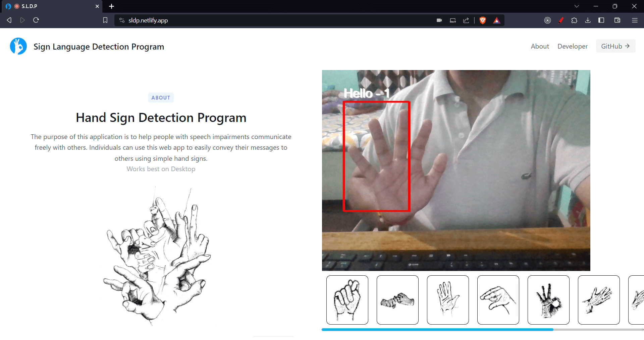Open the browser hamburger main menu
The image size is (644, 340).
pos(635,20)
